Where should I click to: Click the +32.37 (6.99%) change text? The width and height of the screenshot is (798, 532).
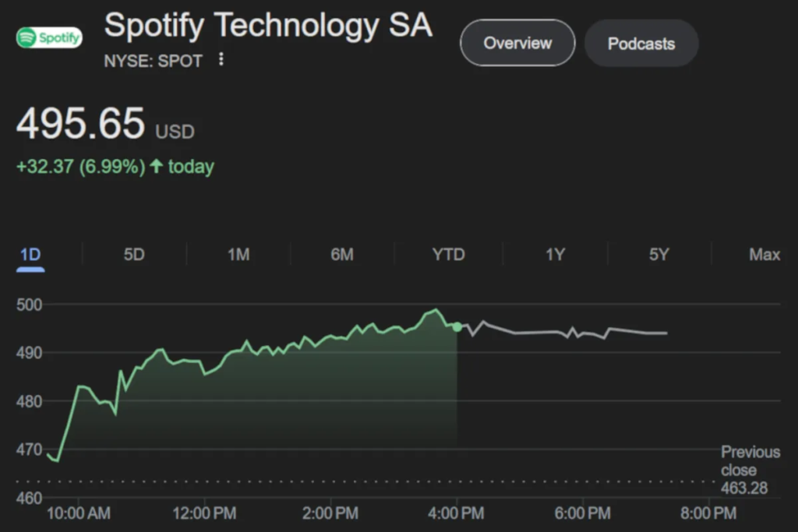(81, 167)
